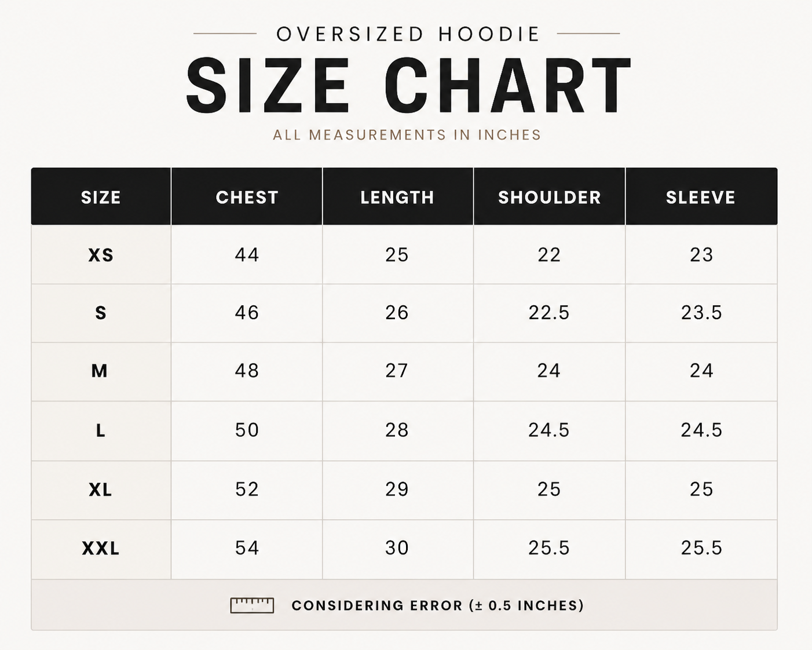Select the length value 27 for M
812x650 pixels.
[x=397, y=371]
